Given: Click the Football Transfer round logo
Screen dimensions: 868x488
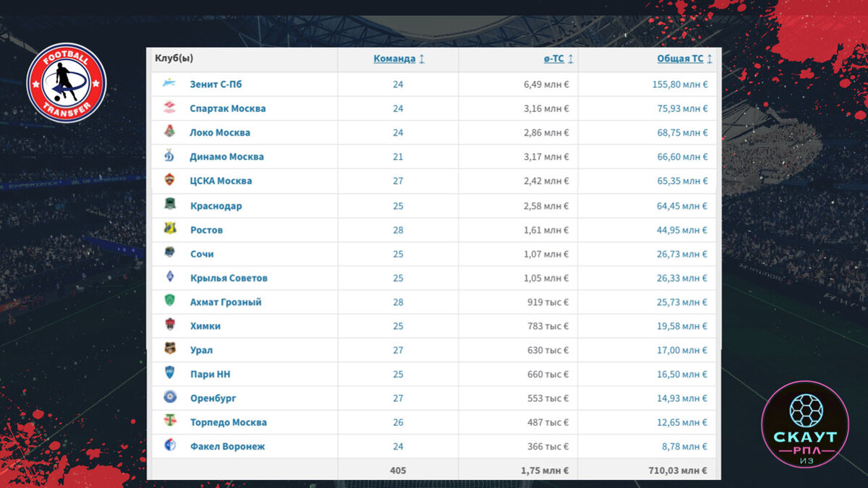Looking at the screenshot, I should (67, 83).
